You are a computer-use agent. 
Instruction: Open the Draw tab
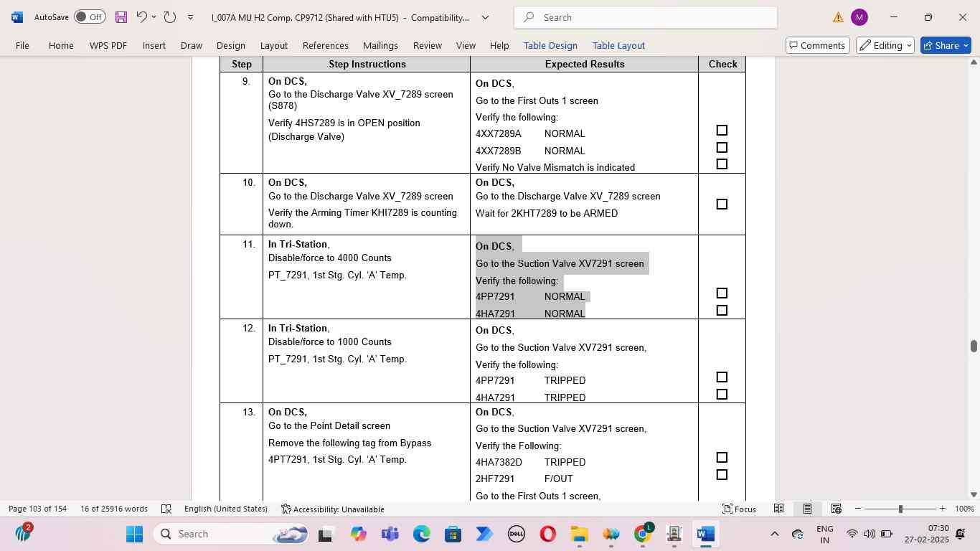[192, 45]
